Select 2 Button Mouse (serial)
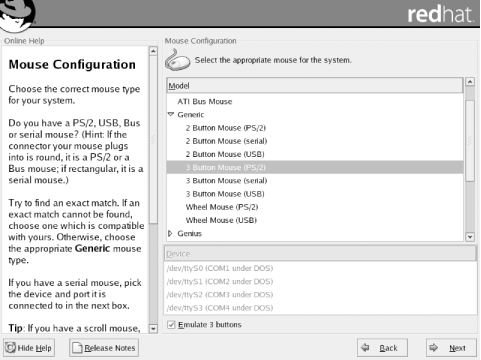The image size is (481, 360). pos(315,141)
